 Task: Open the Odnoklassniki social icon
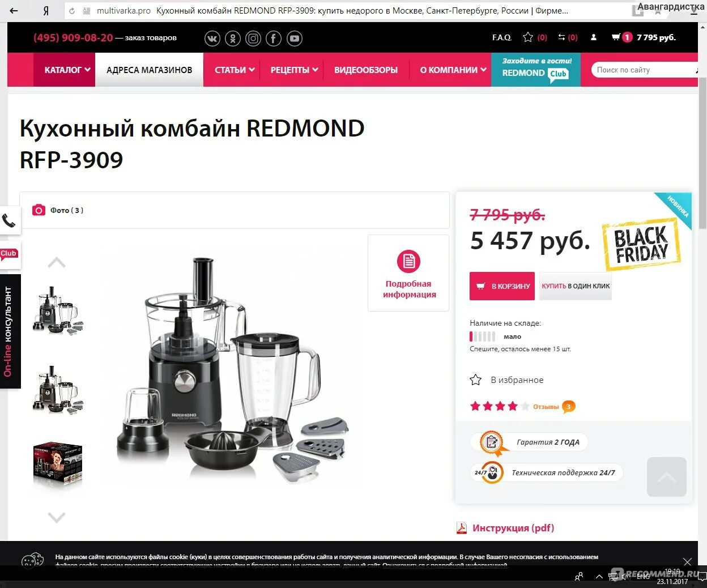233,39
